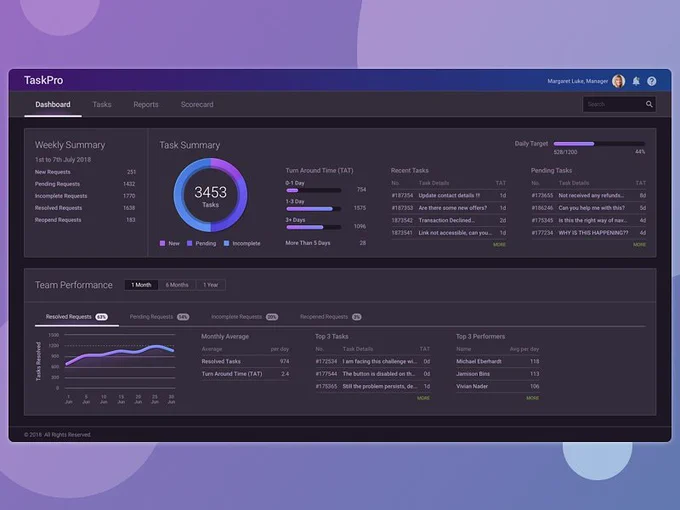The height and width of the screenshot is (510, 680).
Task: Open the Tasks tab
Action: 102,105
